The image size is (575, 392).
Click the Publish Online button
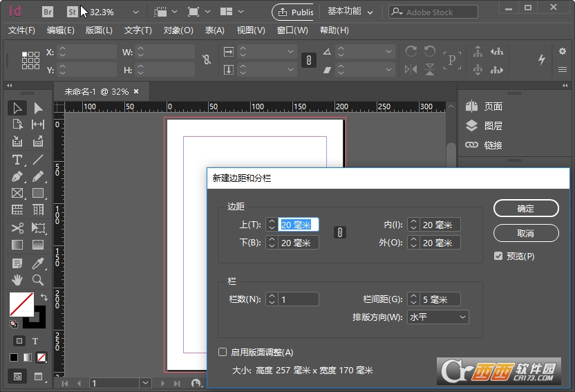coord(293,12)
